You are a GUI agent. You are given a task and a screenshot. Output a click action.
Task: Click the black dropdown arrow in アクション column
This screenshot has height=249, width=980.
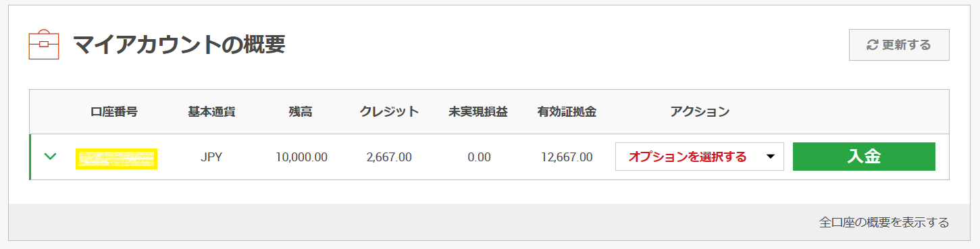coord(770,157)
